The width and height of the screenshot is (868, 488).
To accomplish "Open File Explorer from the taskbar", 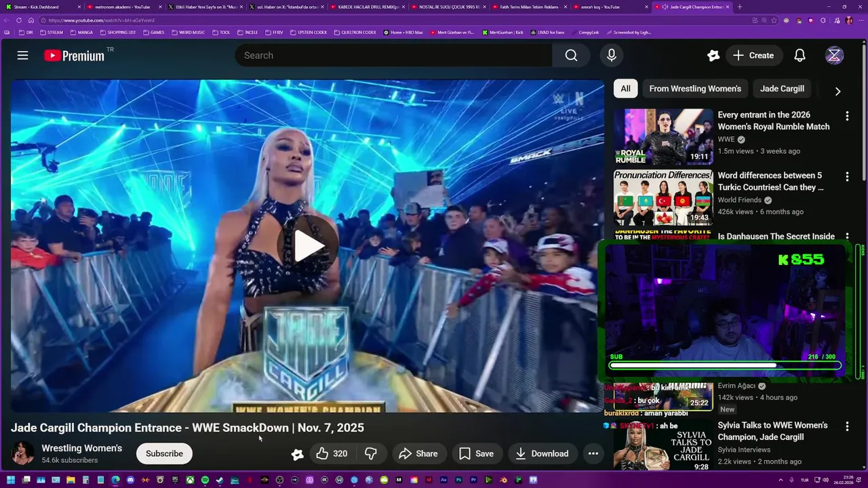I will click(x=71, y=481).
